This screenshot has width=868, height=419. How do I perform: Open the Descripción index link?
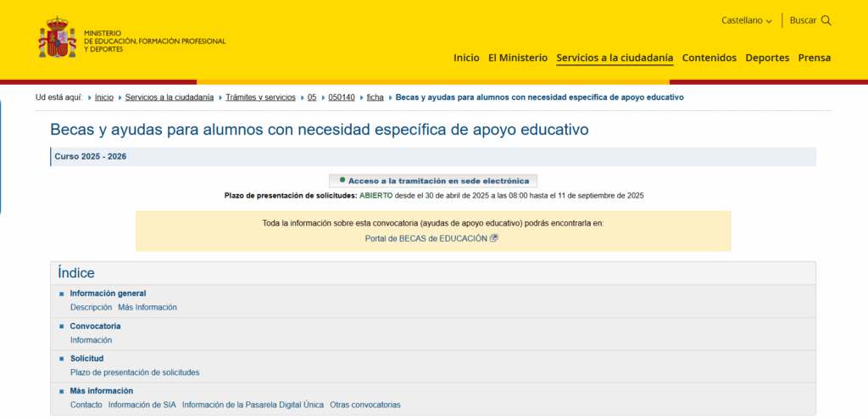(91, 307)
